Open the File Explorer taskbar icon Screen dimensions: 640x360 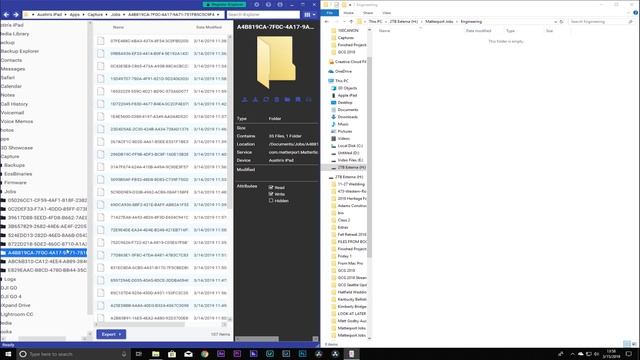coord(156,354)
